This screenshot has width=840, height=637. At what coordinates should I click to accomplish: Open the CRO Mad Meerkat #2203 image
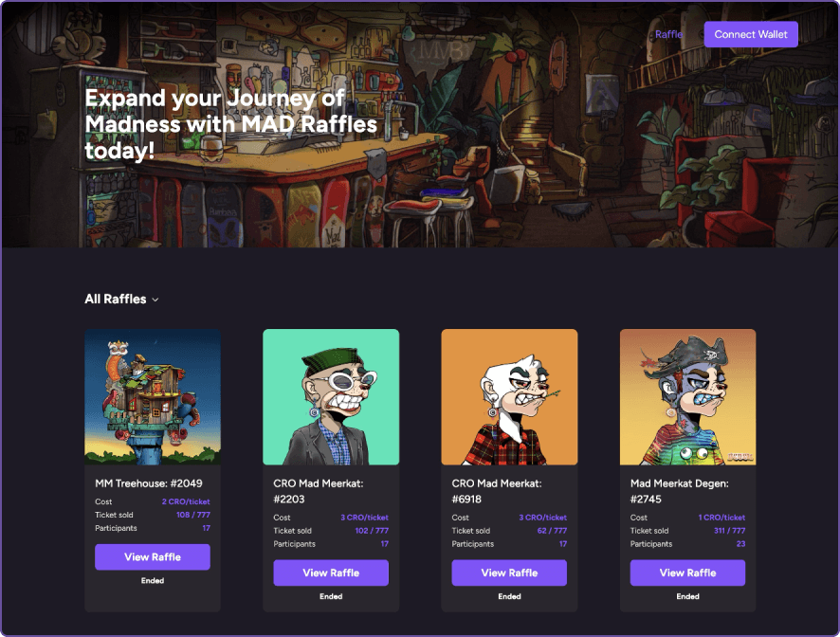pyautogui.click(x=331, y=397)
